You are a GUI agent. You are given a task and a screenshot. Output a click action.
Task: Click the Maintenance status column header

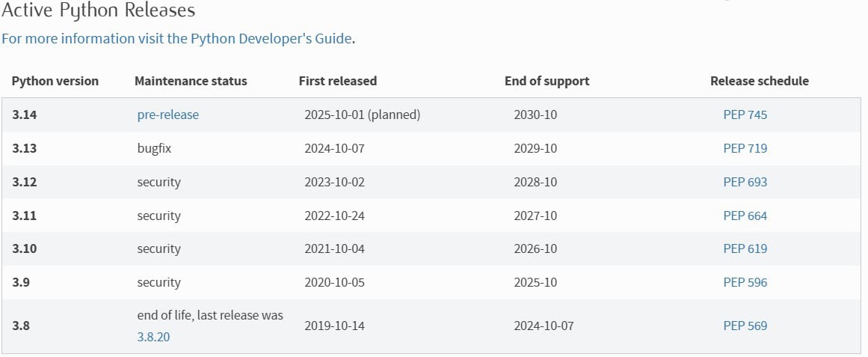point(191,81)
